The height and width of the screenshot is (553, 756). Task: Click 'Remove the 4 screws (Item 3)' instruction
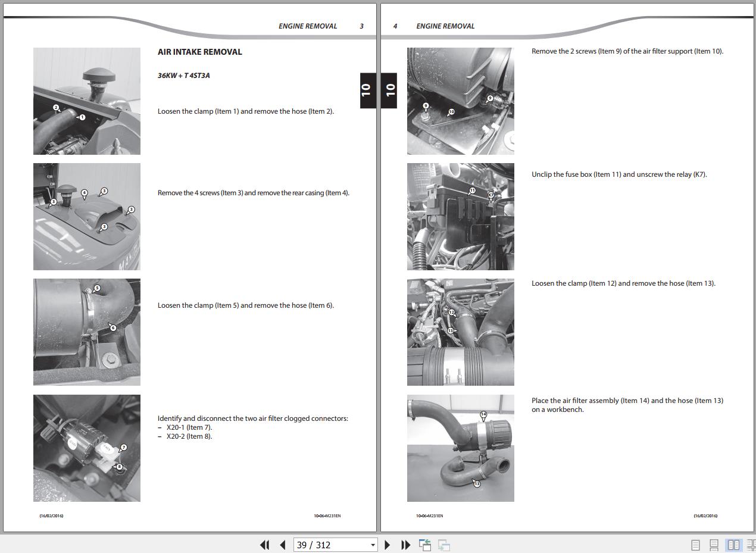pos(254,193)
